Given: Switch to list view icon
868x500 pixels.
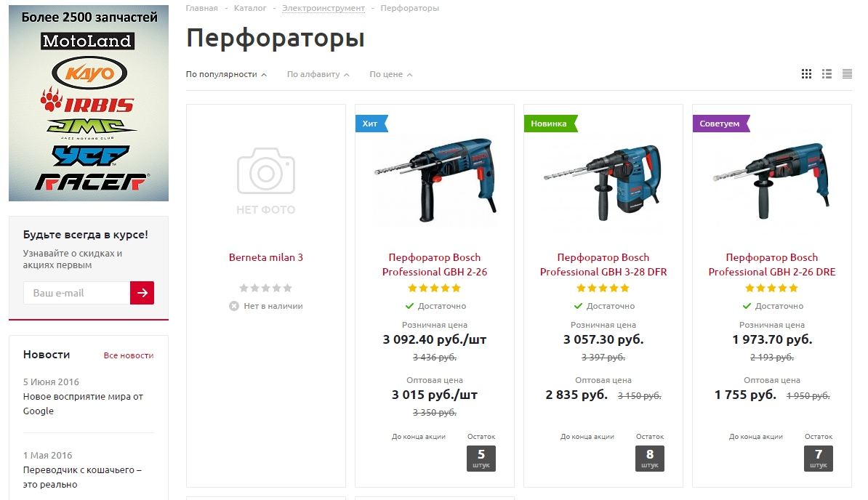Looking at the screenshot, I should pyautogui.click(x=827, y=73).
